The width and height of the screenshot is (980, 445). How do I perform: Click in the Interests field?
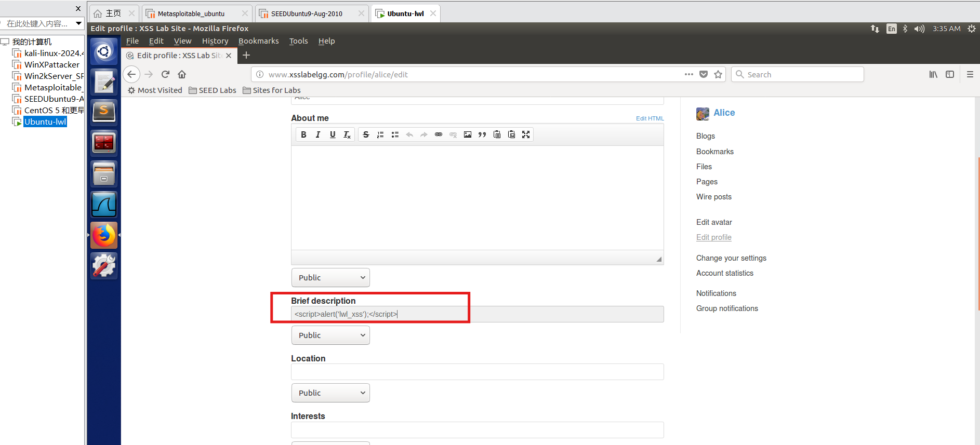(x=477, y=429)
